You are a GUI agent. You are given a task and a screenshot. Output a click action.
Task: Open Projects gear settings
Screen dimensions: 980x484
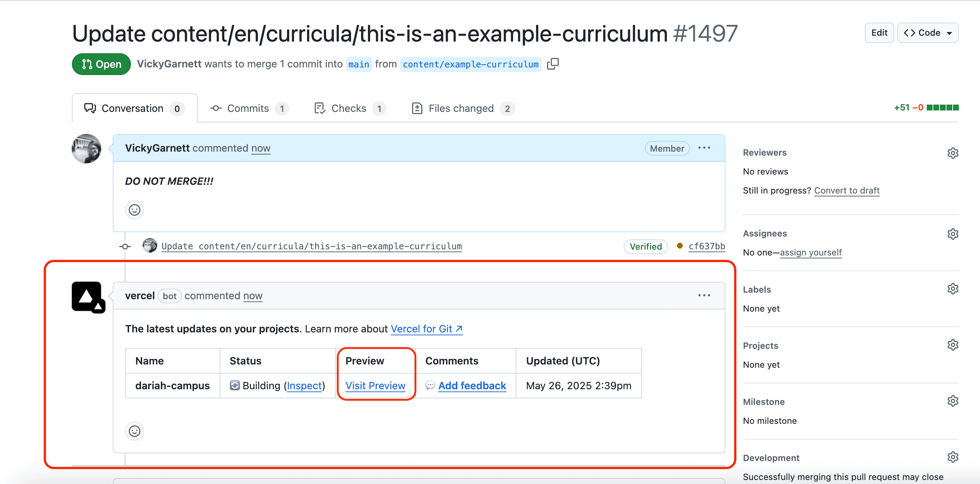tap(952, 345)
